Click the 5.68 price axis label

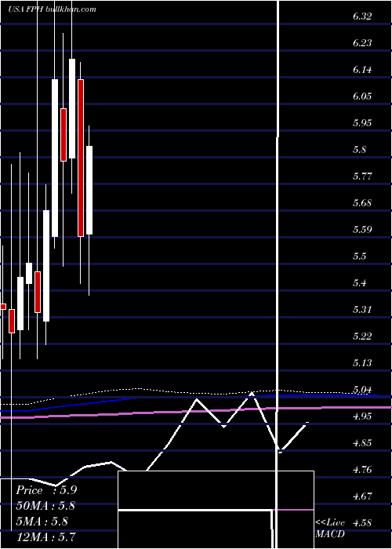tap(362, 202)
